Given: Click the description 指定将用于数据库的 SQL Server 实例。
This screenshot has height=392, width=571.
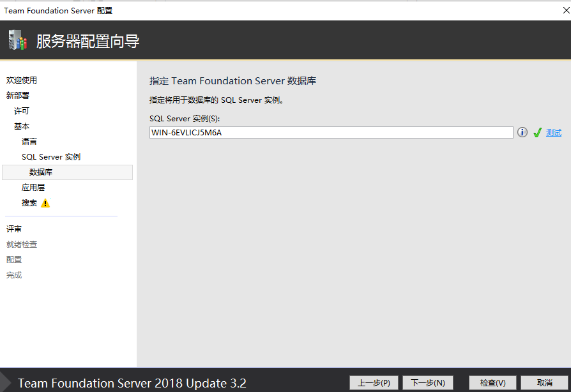Looking at the screenshot, I should click(x=217, y=100).
